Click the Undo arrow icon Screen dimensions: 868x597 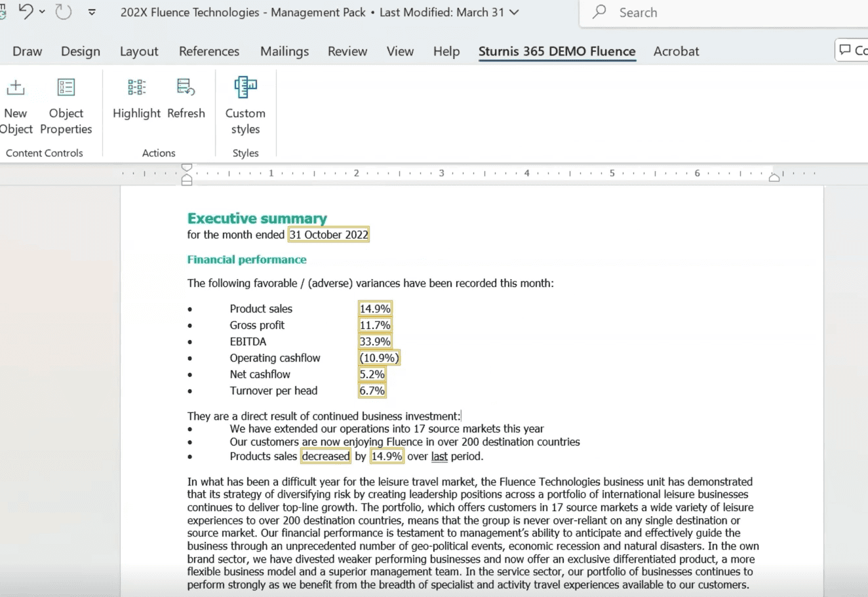tap(26, 11)
